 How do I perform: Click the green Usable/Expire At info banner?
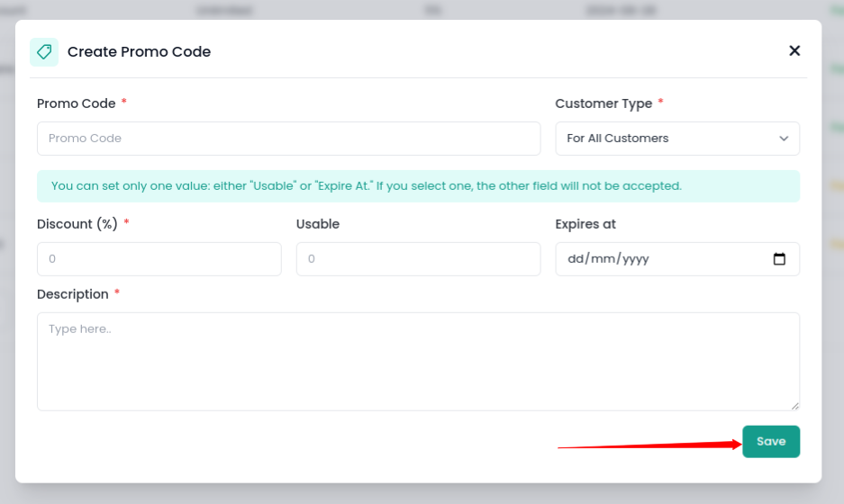[x=418, y=186]
